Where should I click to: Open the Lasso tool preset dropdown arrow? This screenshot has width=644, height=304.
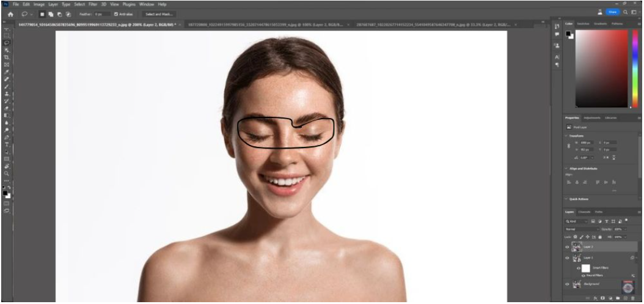(31, 15)
